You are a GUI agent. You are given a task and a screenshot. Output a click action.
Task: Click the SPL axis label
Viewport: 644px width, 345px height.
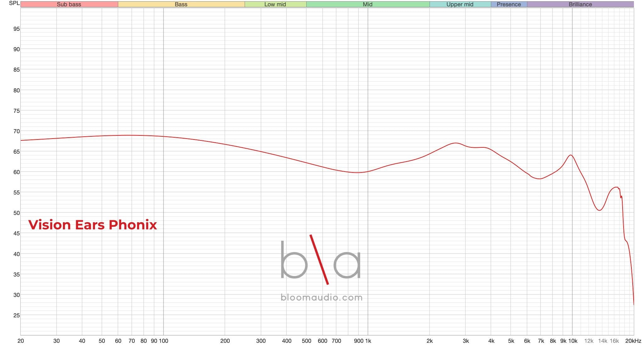[14, 3]
